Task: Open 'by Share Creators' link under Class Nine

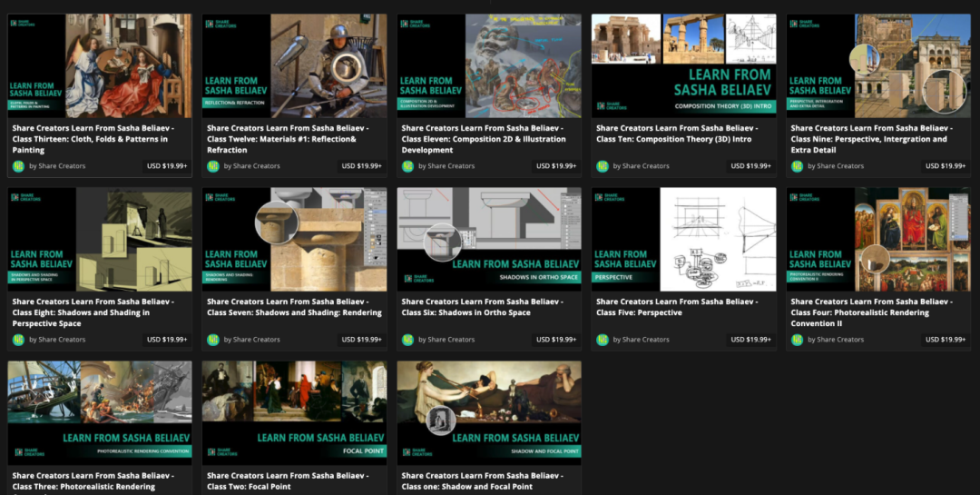Action: click(837, 166)
